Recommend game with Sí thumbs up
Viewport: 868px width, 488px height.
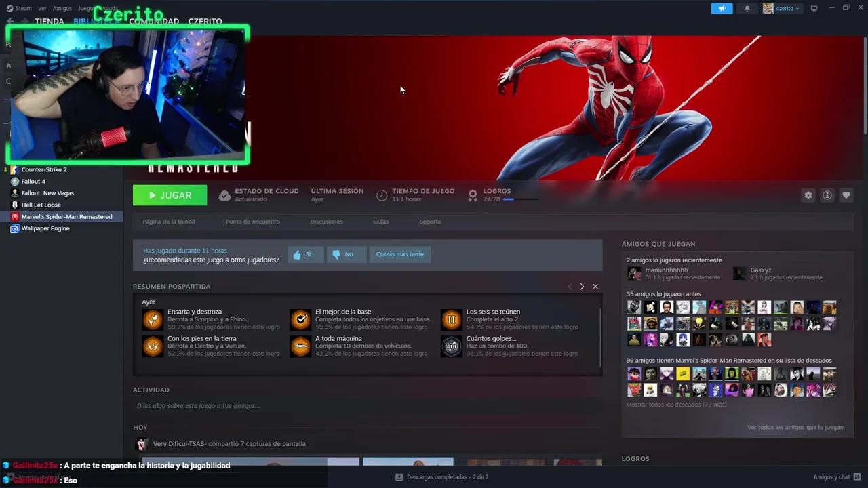[306, 254]
